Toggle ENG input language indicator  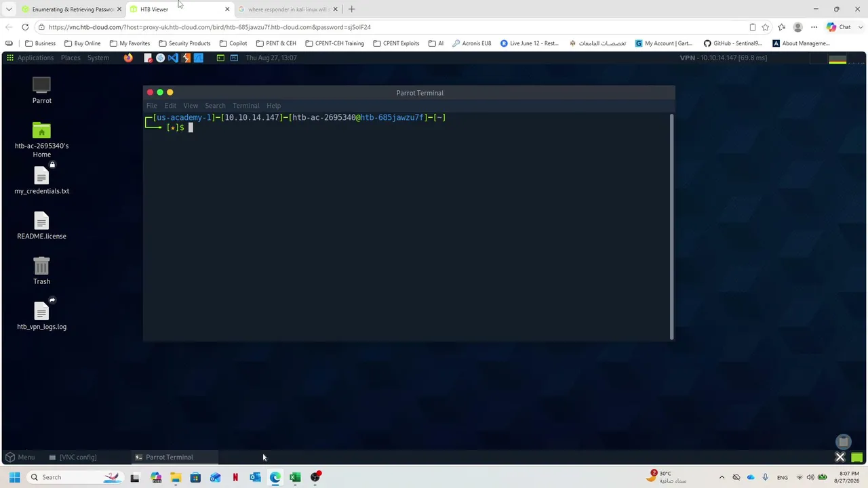point(782,477)
